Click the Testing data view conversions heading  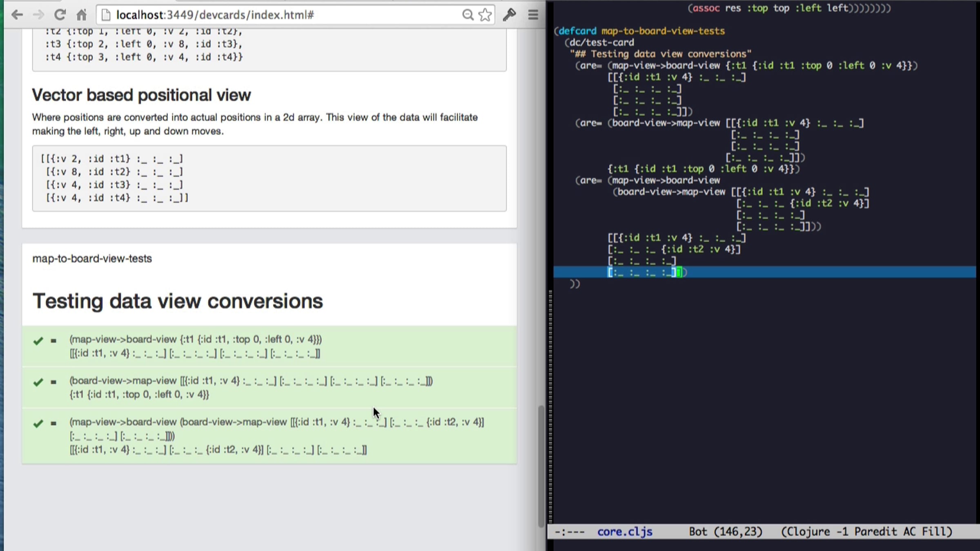click(x=178, y=301)
